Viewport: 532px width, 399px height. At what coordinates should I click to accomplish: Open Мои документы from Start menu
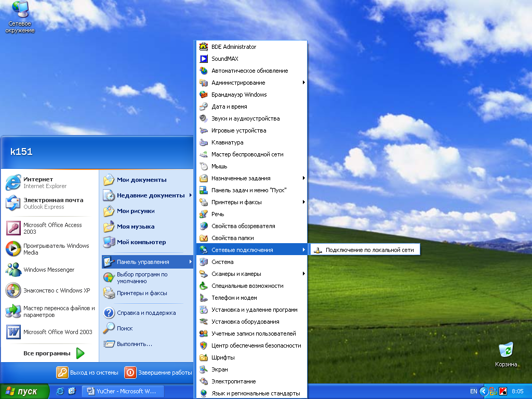[147, 180]
